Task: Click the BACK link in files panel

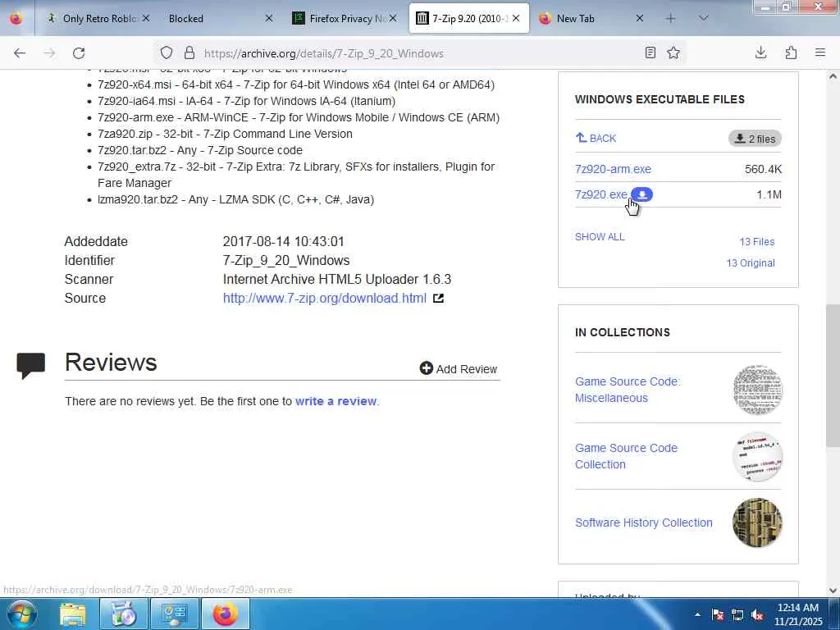Action: pyautogui.click(x=596, y=138)
